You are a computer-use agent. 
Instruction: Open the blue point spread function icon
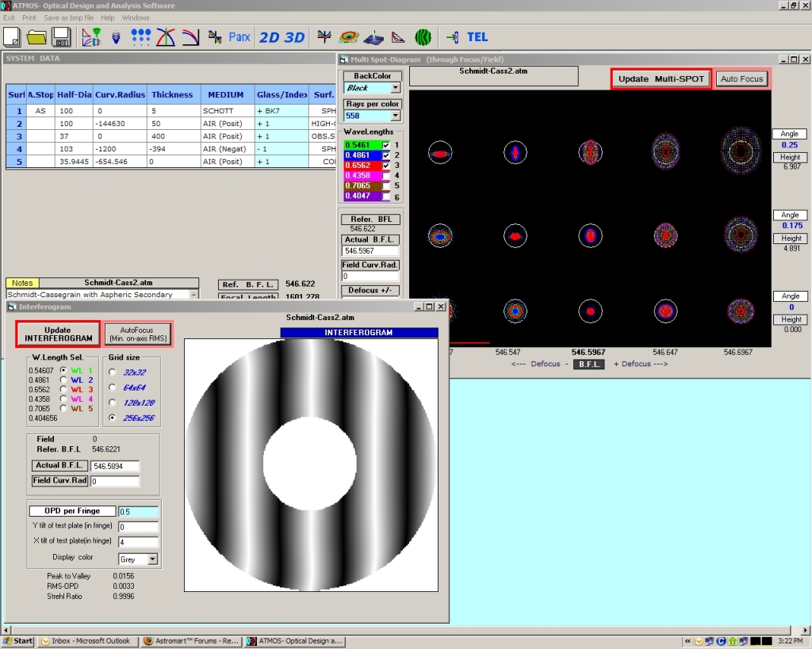pyautogui.click(x=373, y=37)
